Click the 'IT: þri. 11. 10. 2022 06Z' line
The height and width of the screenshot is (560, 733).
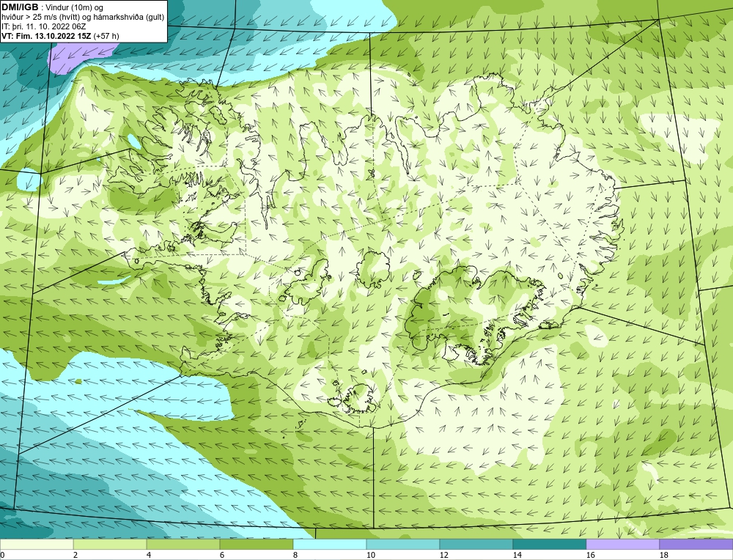pos(43,26)
